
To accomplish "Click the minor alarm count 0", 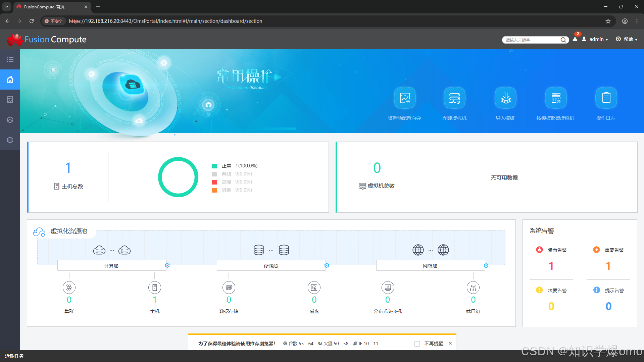I will click(551, 306).
